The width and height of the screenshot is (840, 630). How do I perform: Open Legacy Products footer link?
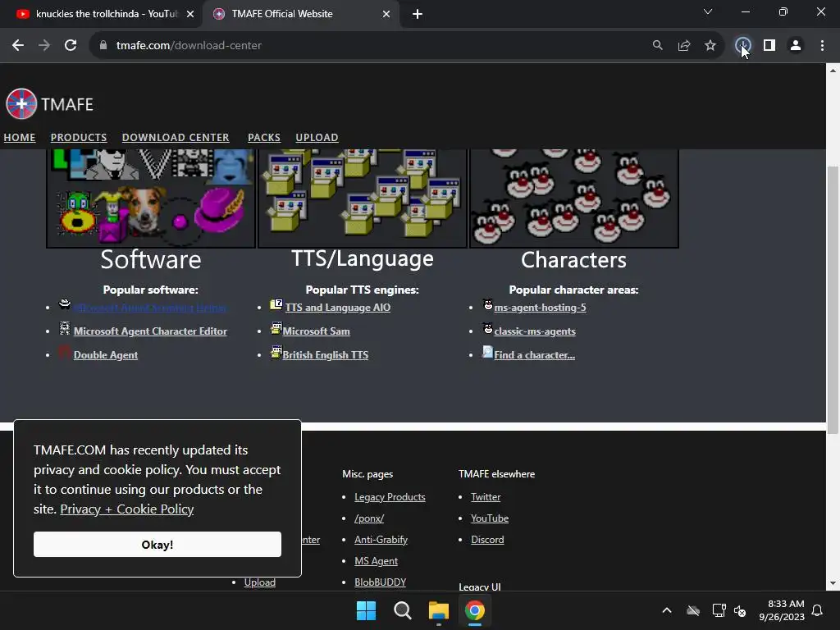390,497
